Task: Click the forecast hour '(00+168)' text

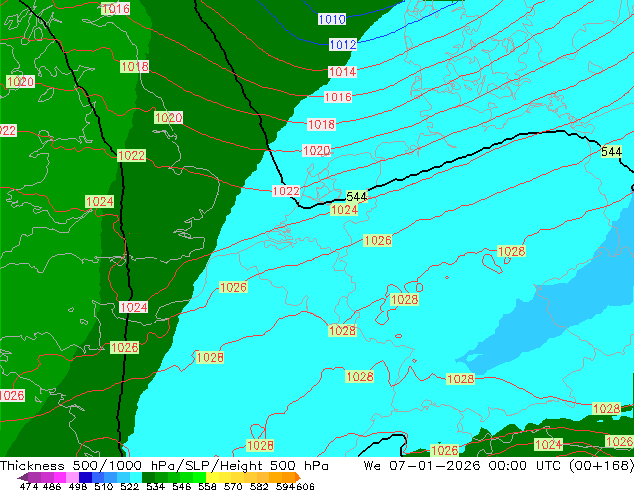Action: coord(601,465)
